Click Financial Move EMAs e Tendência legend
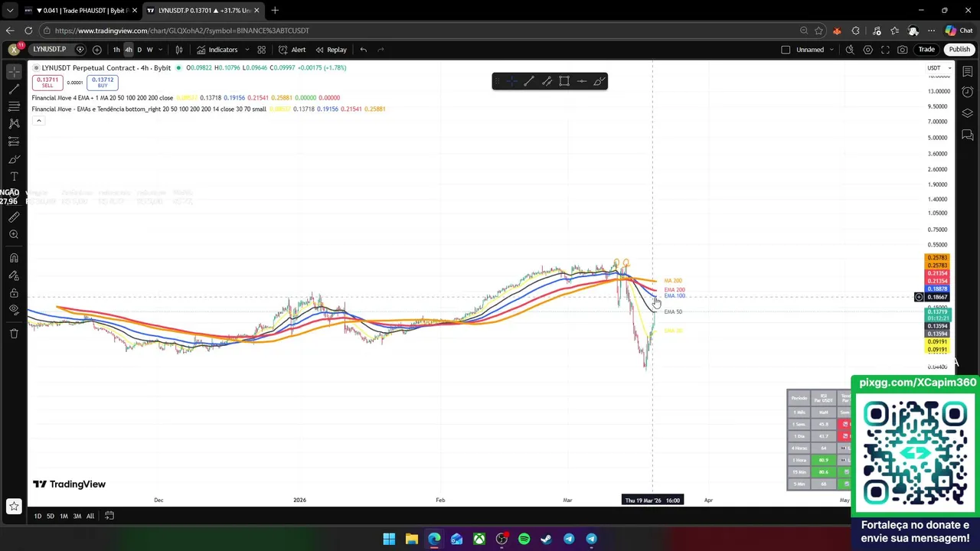Screen dimensions: 980x551 (149, 109)
